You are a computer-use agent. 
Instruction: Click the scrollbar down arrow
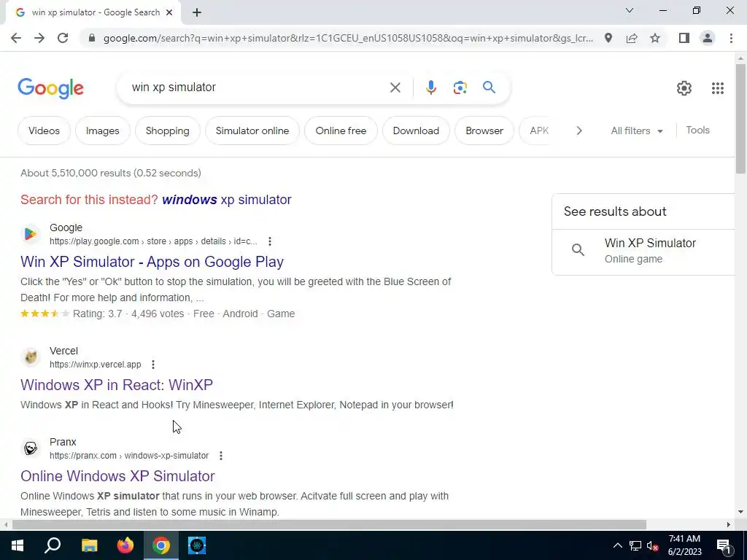(x=740, y=513)
